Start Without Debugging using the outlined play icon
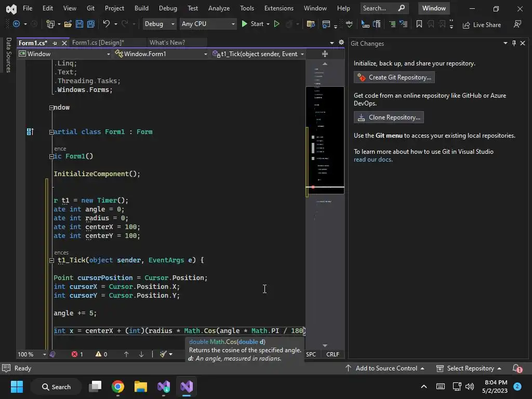 (x=276, y=24)
